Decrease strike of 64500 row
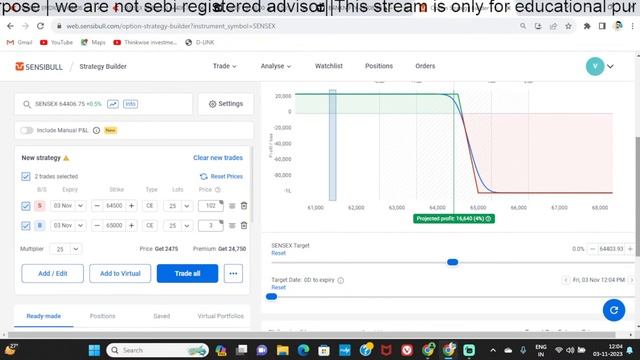The width and height of the screenshot is (640, 360). [x=97, y=206]
